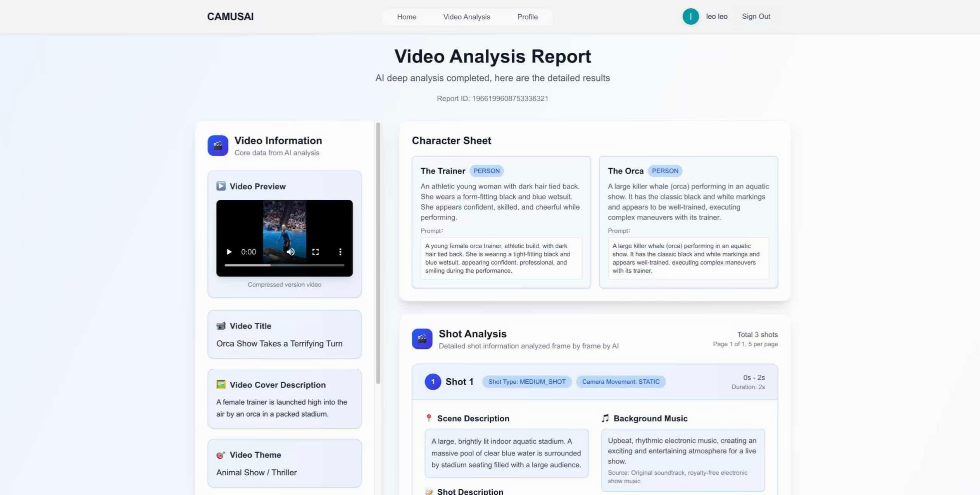Seek the video progress bar

[284, 265]
